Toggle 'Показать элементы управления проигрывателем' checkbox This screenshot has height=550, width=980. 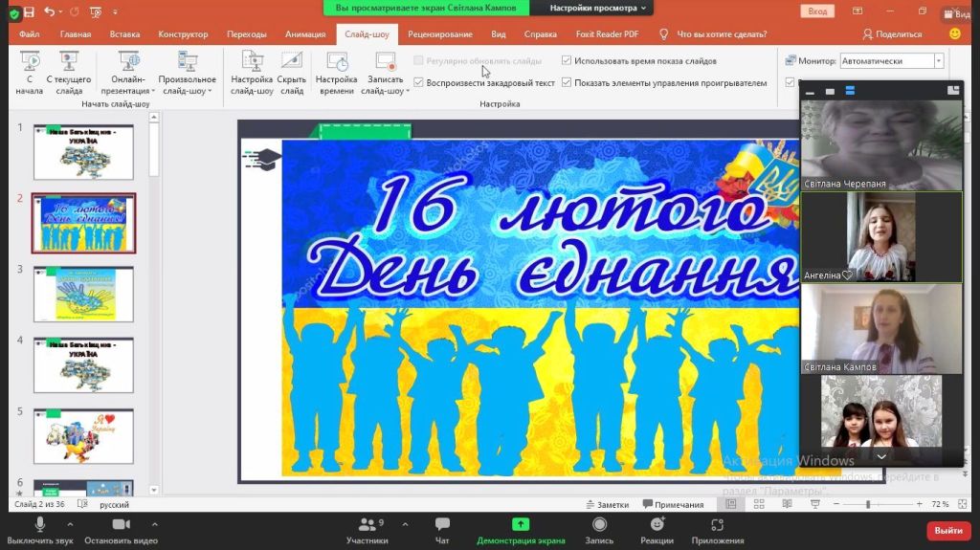(x=568, y=83)
